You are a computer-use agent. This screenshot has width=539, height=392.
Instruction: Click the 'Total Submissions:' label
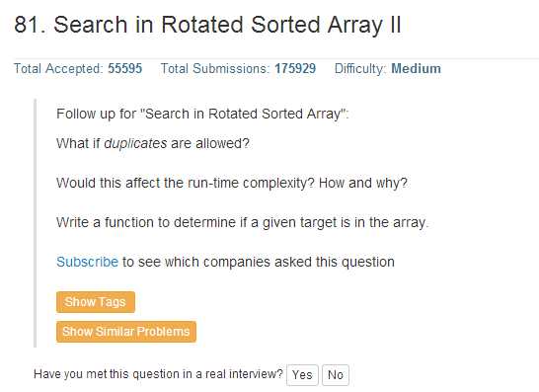(215, 68)
